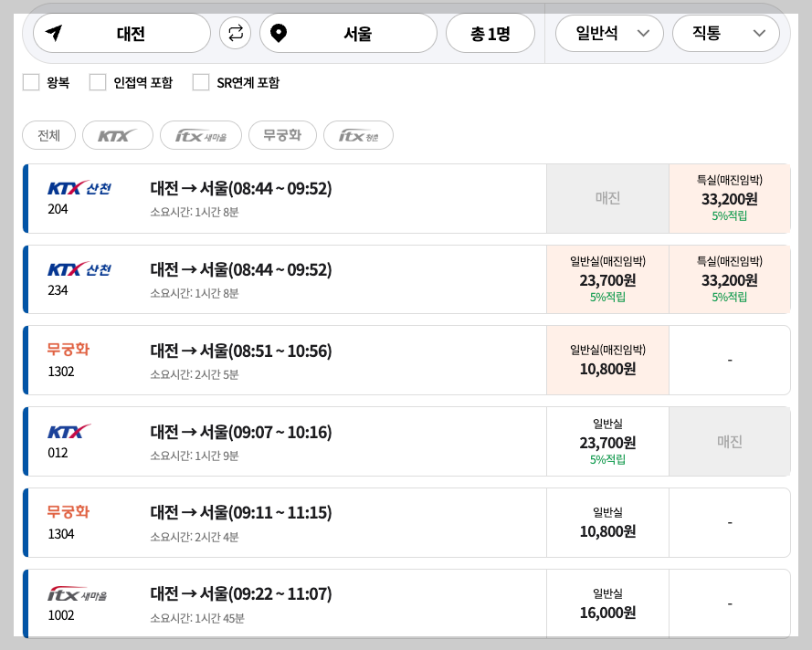The width and height of the screenshot is (812, 650).
Task: Enable the SR연계 포함 checkbox
Action: (x=201, y=82)
